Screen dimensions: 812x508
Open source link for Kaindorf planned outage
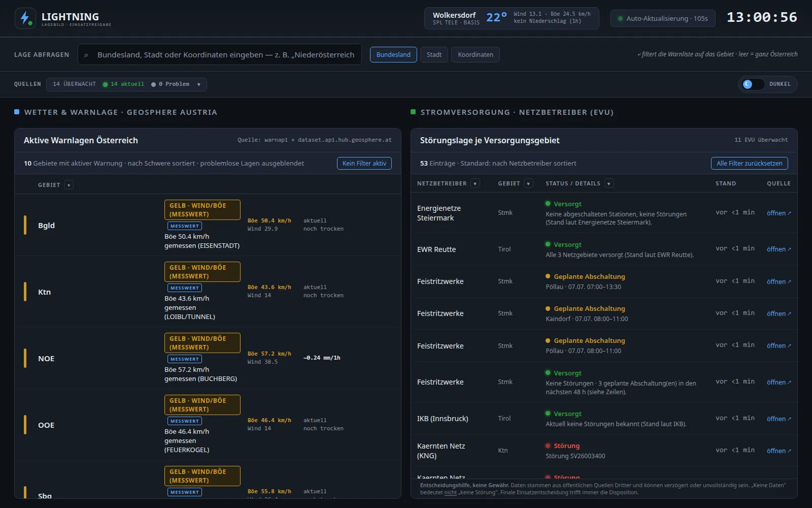click(779, 313)
